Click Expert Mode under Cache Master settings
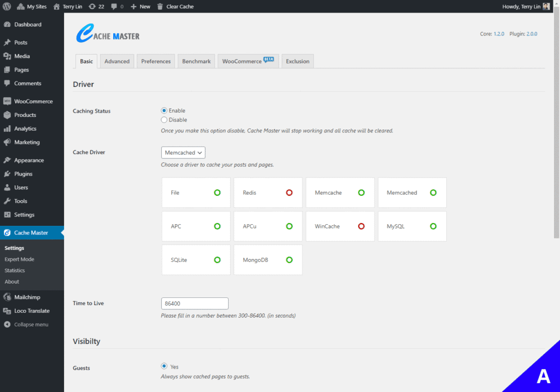Viewport: 560px width, 392px height. click(x=19, y=259)
